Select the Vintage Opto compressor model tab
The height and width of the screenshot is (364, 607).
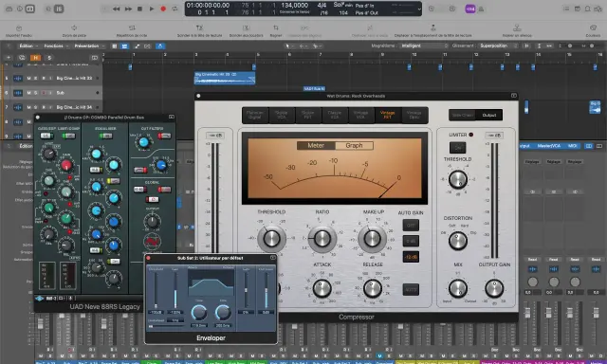click(x=414, y=115)
